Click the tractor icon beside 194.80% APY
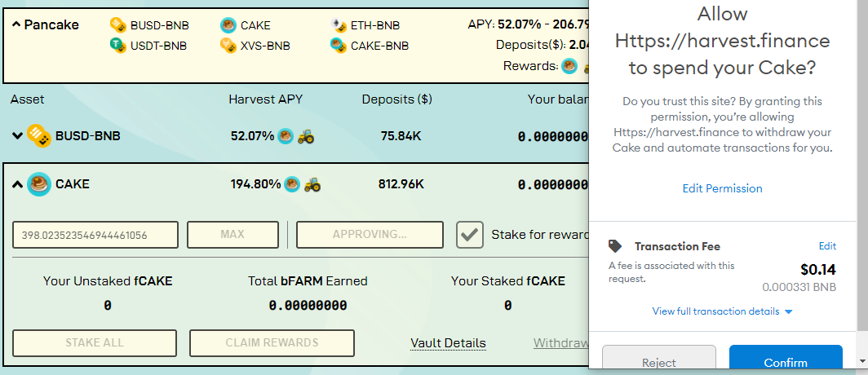868x375 pixels. [312, 183]
